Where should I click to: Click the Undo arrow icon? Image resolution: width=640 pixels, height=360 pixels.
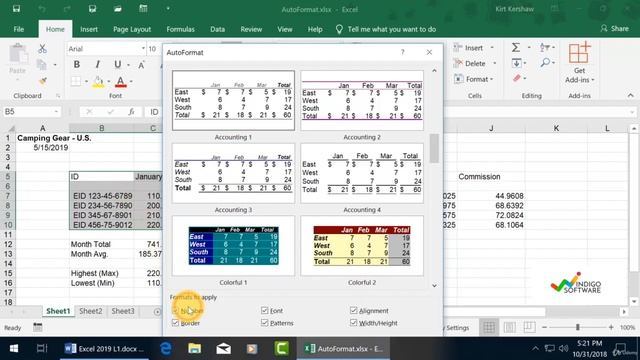pos(42,9)
